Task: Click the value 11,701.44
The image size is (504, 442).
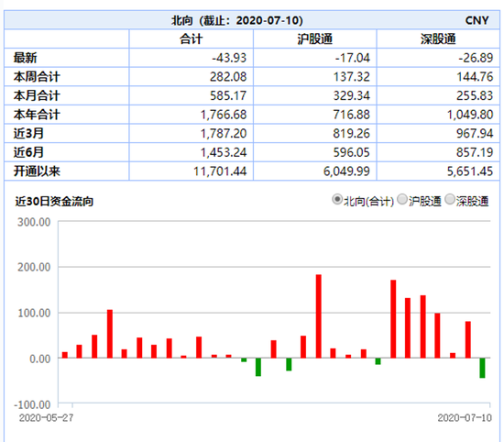Action: click(220, 171)
